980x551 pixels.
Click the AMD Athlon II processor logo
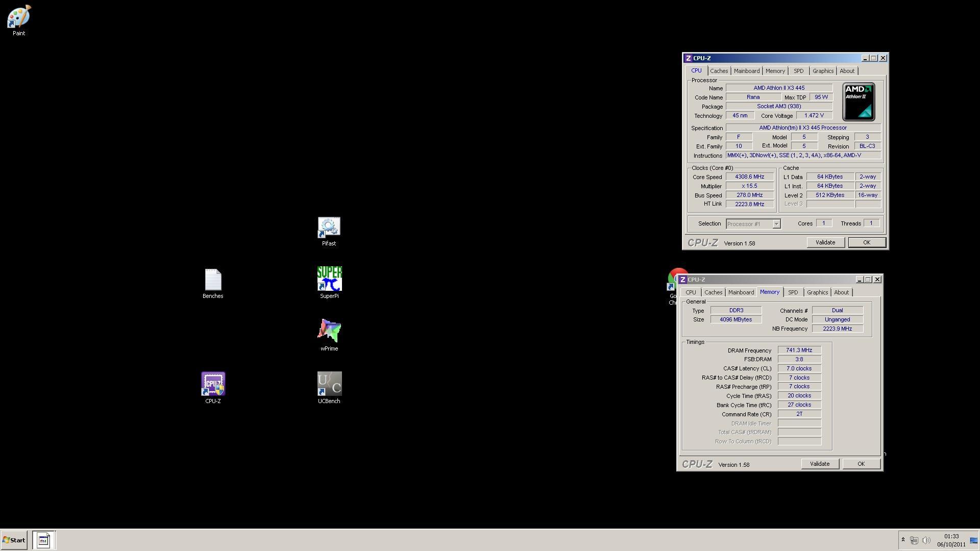pos(859,102)
